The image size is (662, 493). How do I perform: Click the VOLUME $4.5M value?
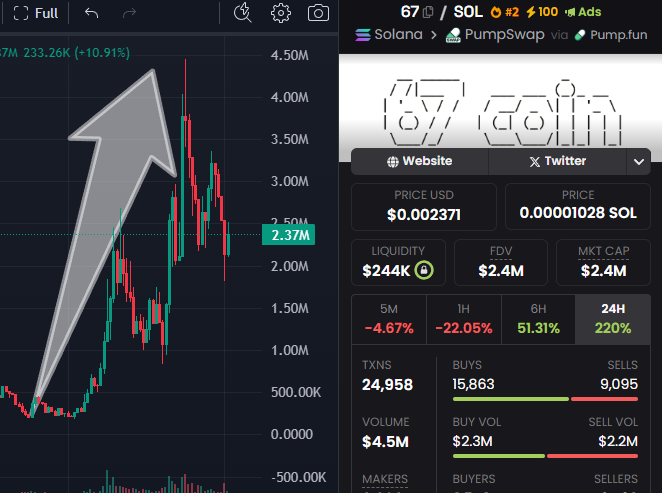point(385,442)
